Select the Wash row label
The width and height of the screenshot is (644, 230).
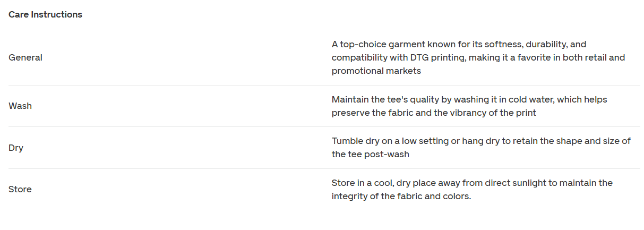coord(20,106)
